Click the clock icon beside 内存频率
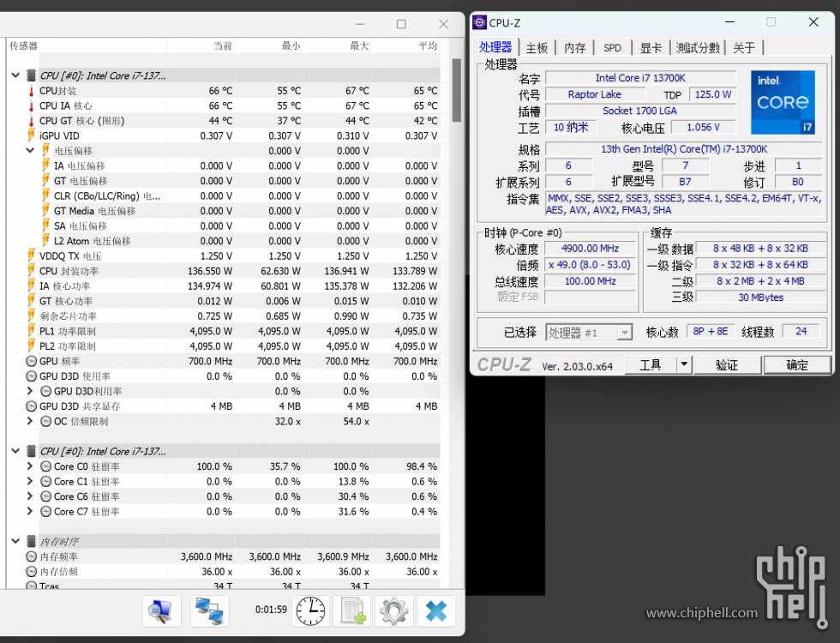 [x=32, y=556]
